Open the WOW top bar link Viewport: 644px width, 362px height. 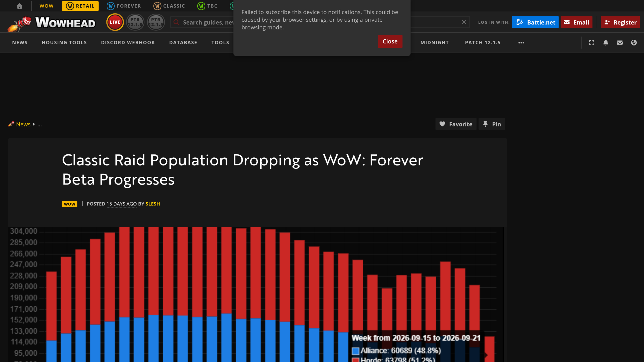47,6
